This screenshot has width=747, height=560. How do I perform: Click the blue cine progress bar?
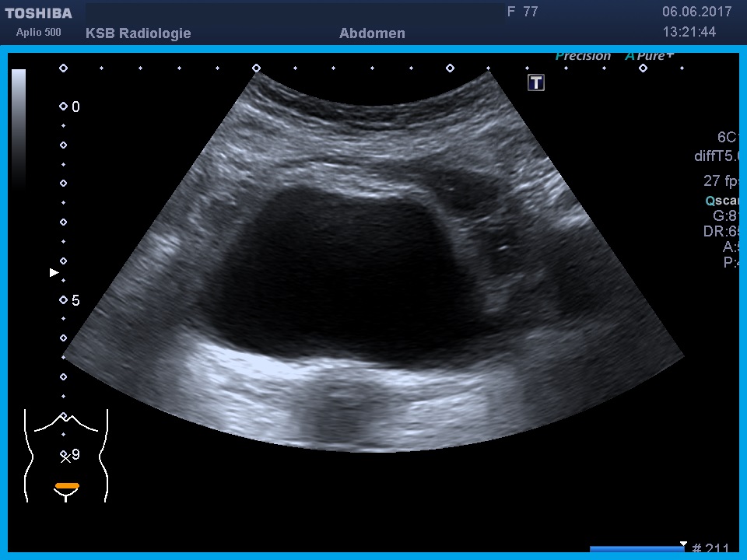coord(638,549)
